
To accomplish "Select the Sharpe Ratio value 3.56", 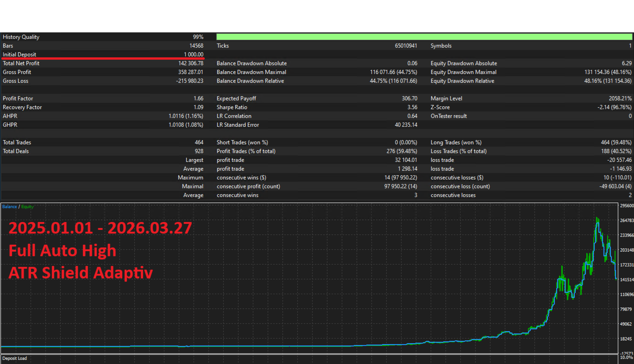I will (413, 107).
